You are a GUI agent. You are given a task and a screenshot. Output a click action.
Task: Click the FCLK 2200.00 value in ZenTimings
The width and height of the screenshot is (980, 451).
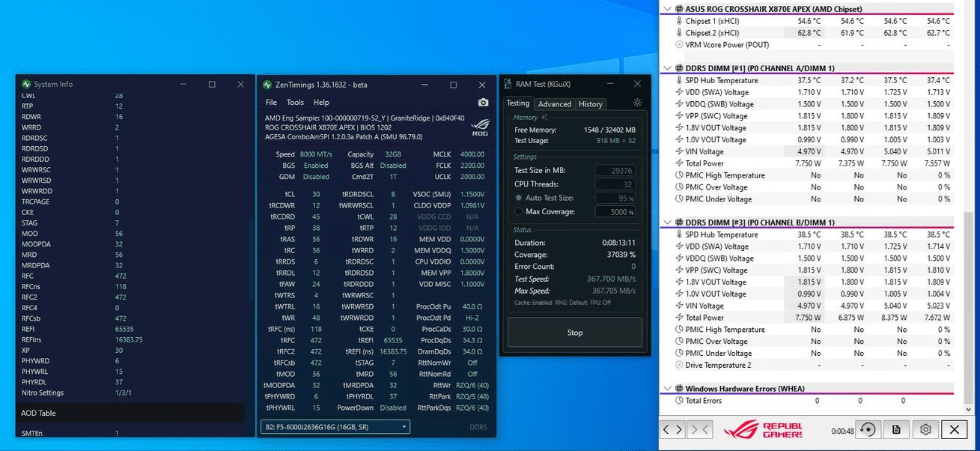(472, 166)
